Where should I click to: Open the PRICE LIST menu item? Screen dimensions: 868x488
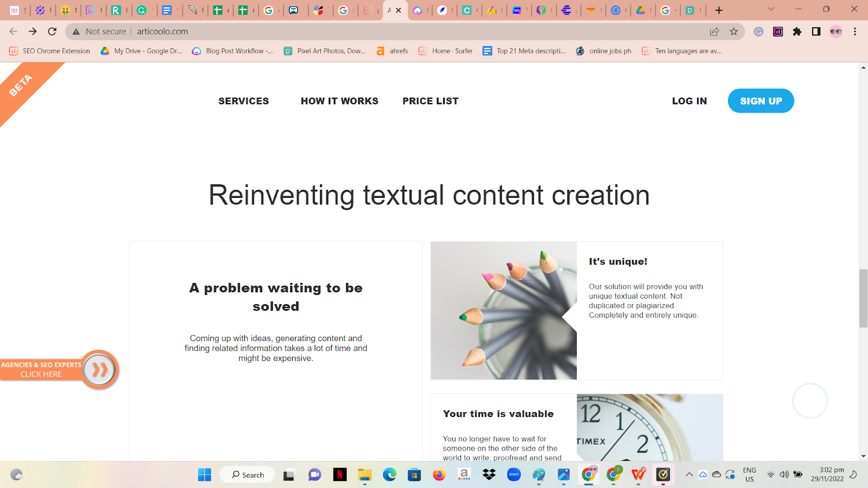431,101
